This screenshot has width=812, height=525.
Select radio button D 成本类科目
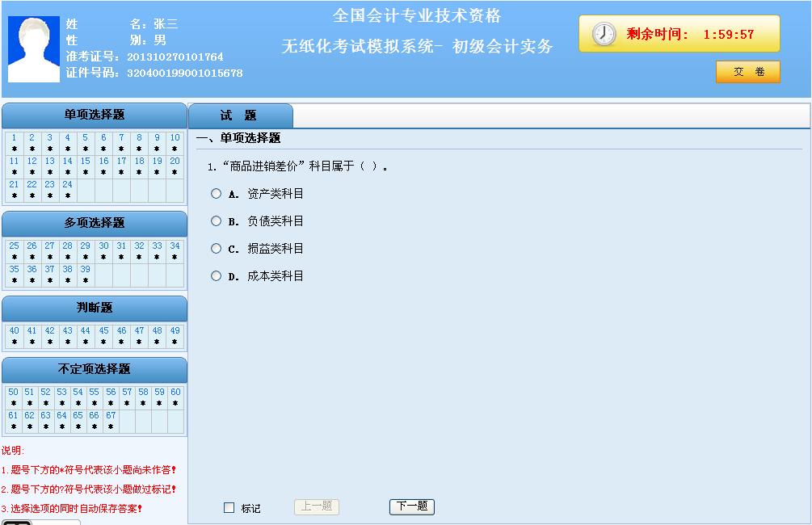click(216, 276)
